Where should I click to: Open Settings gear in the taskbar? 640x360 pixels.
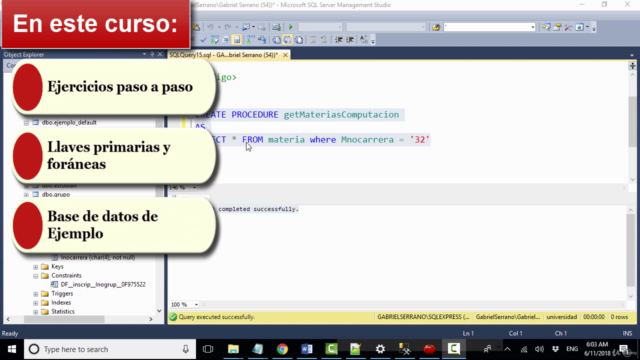coord(380,349)
